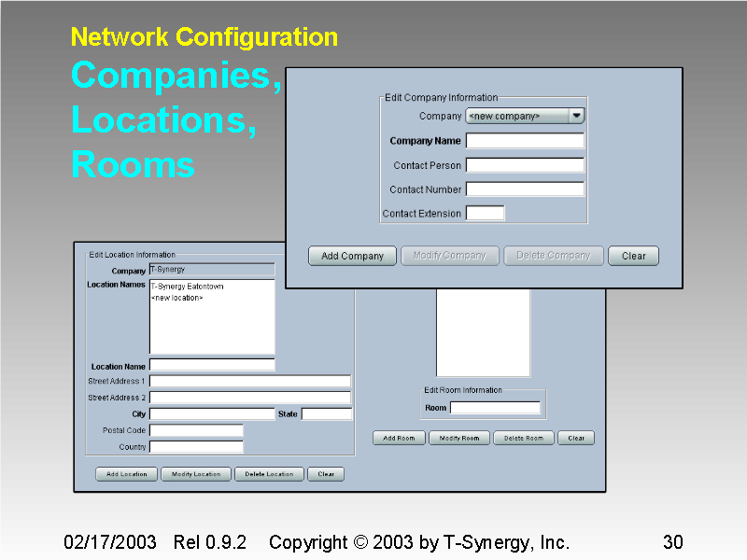The width and height of the screenshot is (747, 560).
Task: Click the Add Room button
Action: tap(399, 438)
